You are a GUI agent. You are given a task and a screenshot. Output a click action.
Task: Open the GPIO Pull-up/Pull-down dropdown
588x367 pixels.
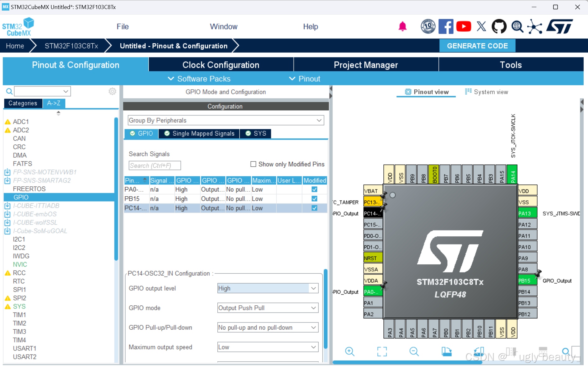268,328
